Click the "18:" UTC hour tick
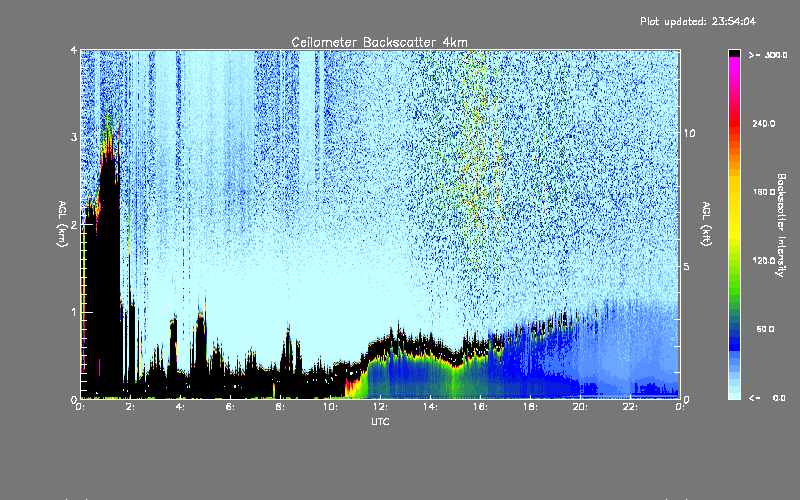Image resolution: width=800 pixels, height=500 pixels. [530, 407]
